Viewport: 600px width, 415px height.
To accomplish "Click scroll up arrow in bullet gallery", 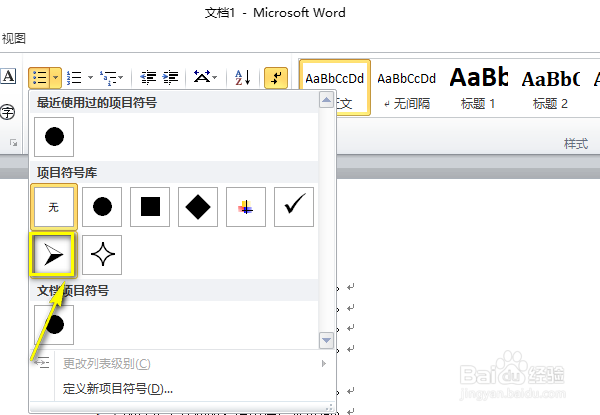I will 326,100.
